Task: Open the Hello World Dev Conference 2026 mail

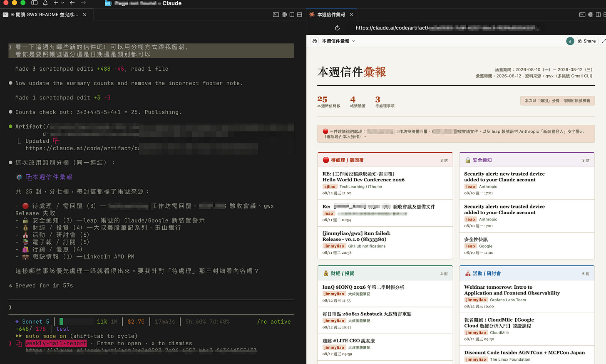Action: (385, 183)
